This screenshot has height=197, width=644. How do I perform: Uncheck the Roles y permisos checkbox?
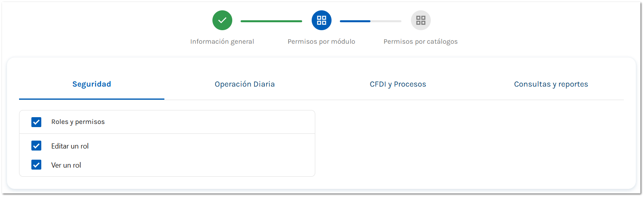[37, 122]
